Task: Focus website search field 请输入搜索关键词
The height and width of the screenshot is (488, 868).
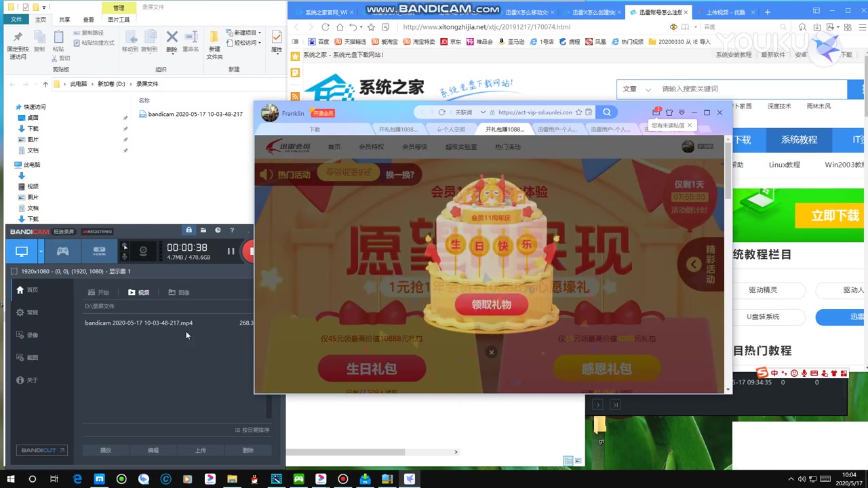Action: coord(752,89)
